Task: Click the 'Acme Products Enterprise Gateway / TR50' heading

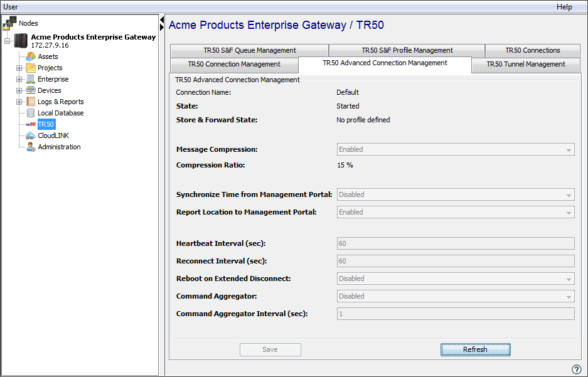Action: coord(276,25)
